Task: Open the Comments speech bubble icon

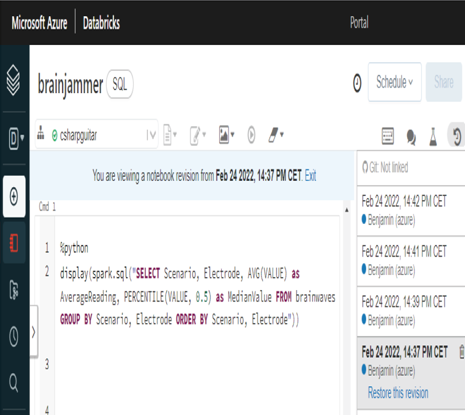Action: click(411, 137)
